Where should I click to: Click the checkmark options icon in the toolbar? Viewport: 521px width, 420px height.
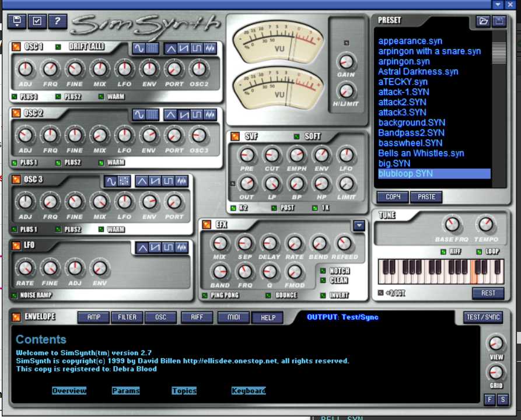click(36, 21)
